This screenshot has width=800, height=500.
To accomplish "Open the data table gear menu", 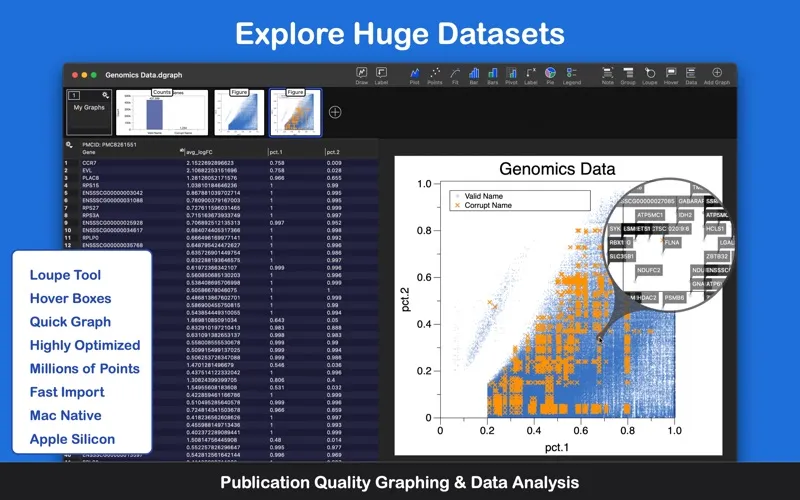I will click(69, 145).
